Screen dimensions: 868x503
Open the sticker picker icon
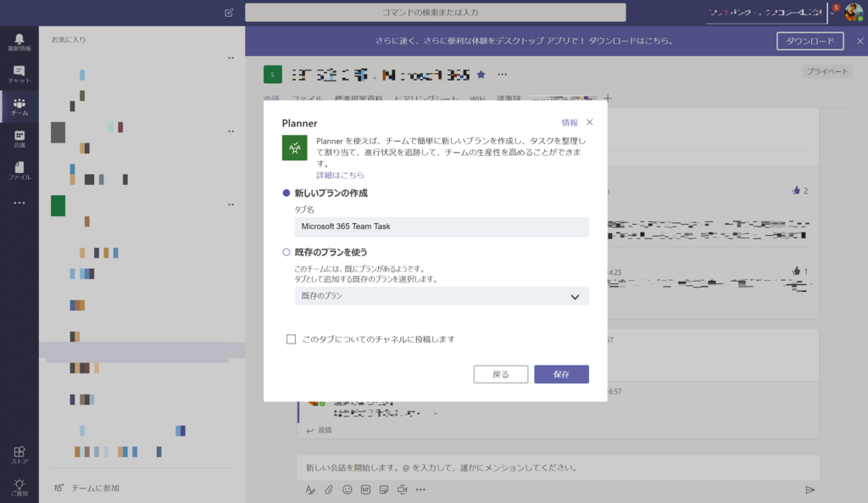pyautogui.click(x=385, y=489)
